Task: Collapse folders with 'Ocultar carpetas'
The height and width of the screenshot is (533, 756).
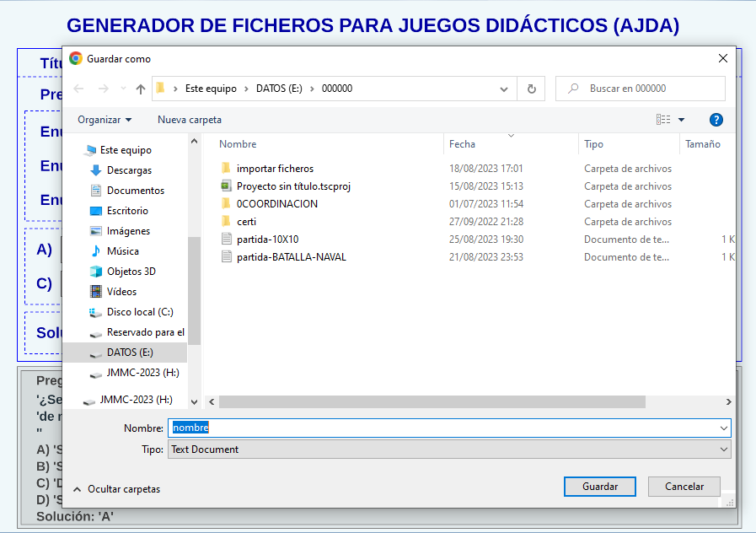Action: pos(116,489)
